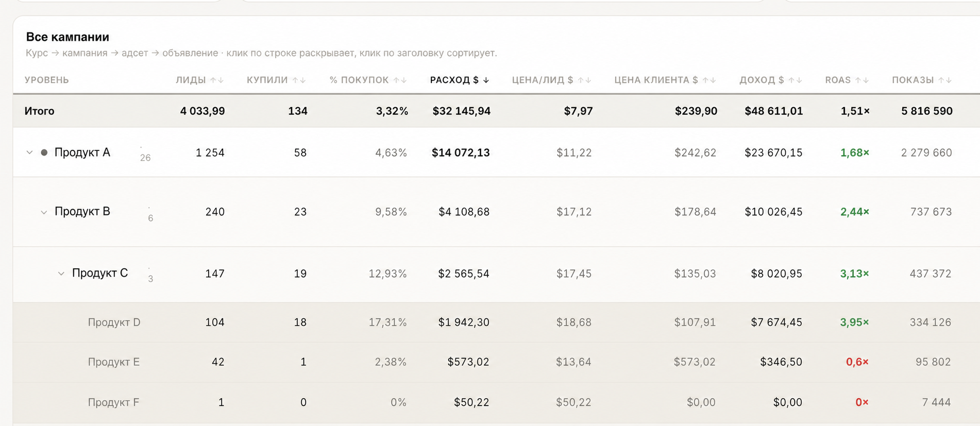Click the ЛИДЫ column header label

(191, 80)
